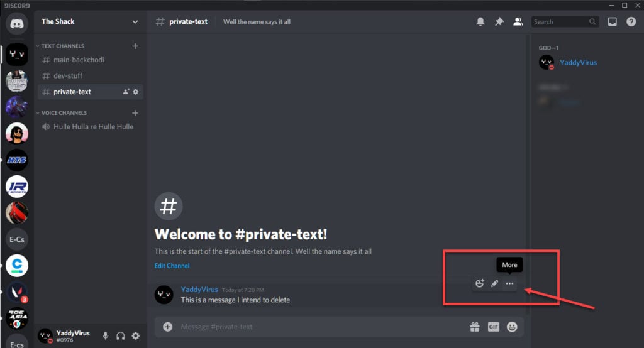This screenshot has width=644, height=348.
Task: Open the purple game art server
Action: point(17,107)
